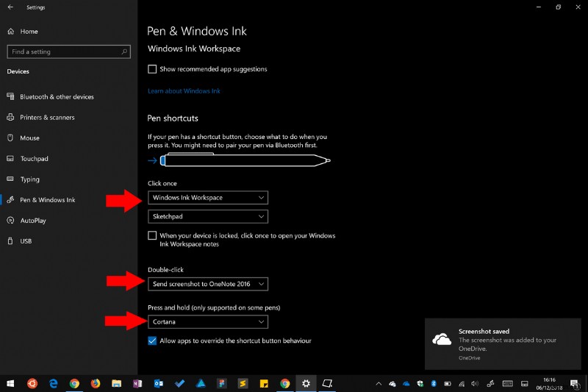Open Bluetooth tray icon
The height and width of the screenshot is (392, 588).
click(434, 383)
